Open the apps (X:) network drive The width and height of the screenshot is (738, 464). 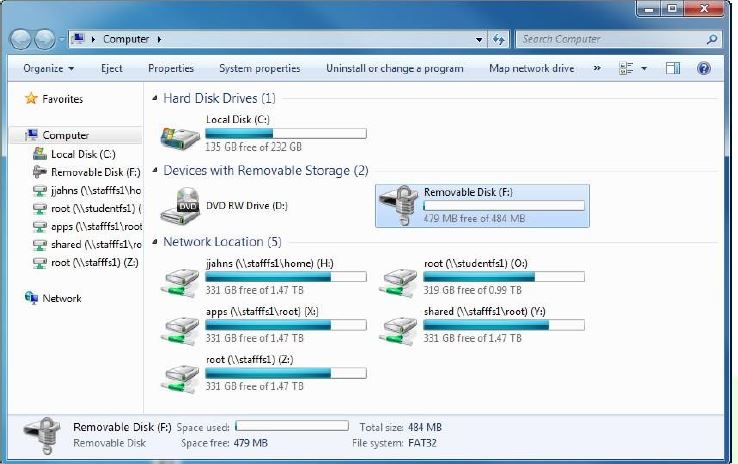[180, 327]
